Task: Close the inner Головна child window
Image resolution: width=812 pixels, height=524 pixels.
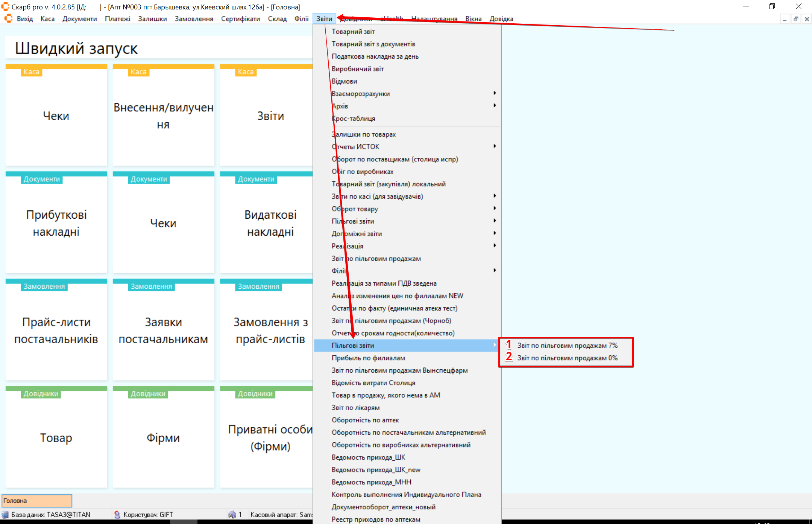Action: tap(807, 19)
